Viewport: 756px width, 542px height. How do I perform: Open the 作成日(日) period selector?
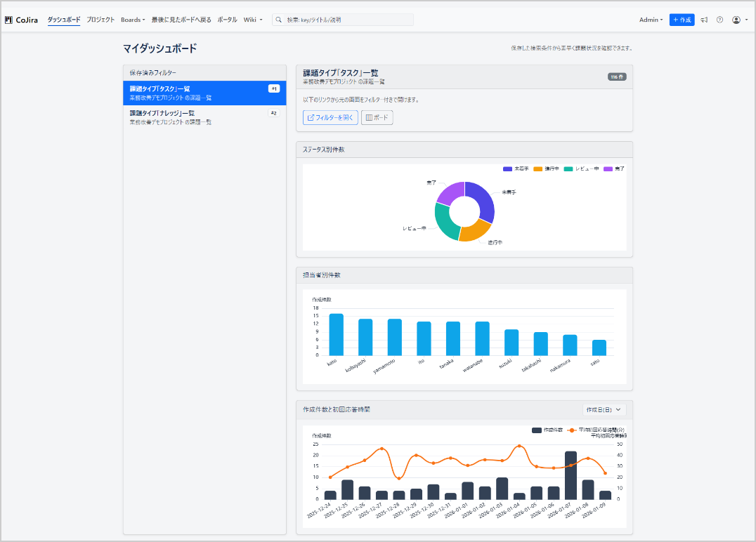point(604,409)
